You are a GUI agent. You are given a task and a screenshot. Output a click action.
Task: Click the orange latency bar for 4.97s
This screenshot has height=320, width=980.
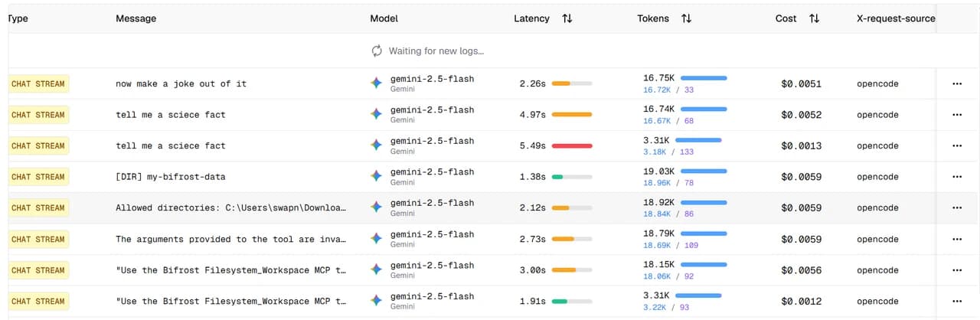point(572,115)
